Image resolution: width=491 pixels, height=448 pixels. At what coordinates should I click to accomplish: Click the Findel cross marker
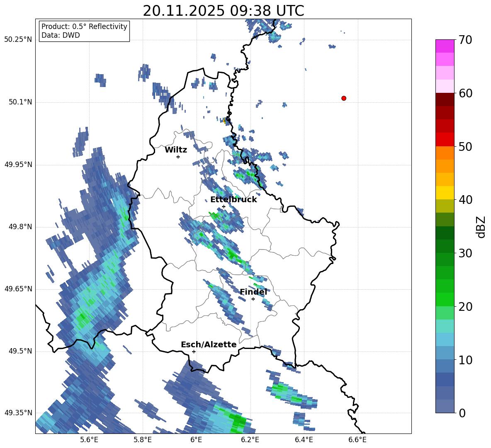point(253,299)
